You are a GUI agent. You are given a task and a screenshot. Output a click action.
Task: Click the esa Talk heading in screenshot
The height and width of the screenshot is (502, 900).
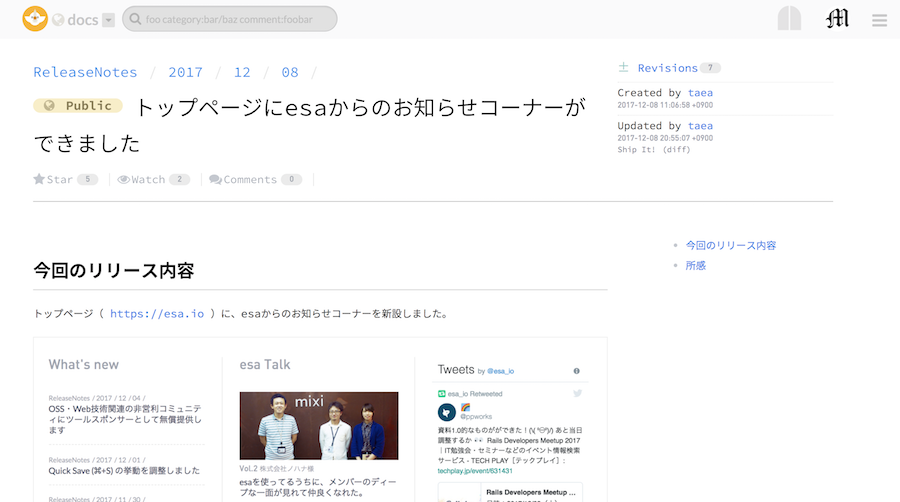(x=265, y=364)
